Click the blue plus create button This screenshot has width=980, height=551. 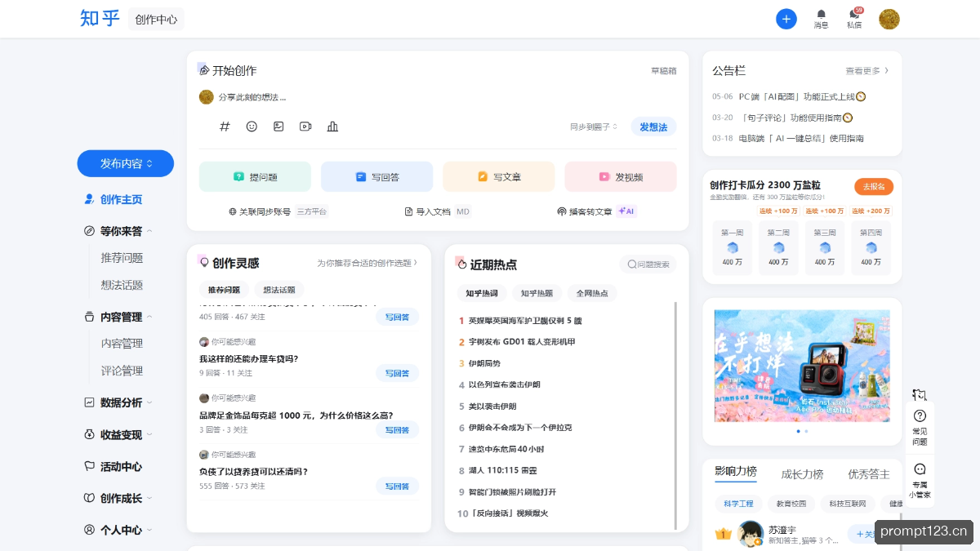pyautogui.click(x=786, y=19)
